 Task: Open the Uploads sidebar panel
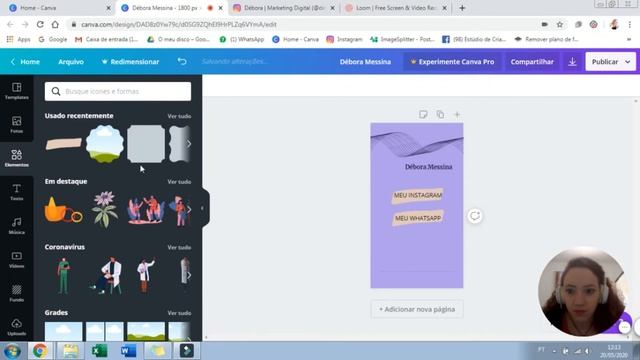coord(17,327)
